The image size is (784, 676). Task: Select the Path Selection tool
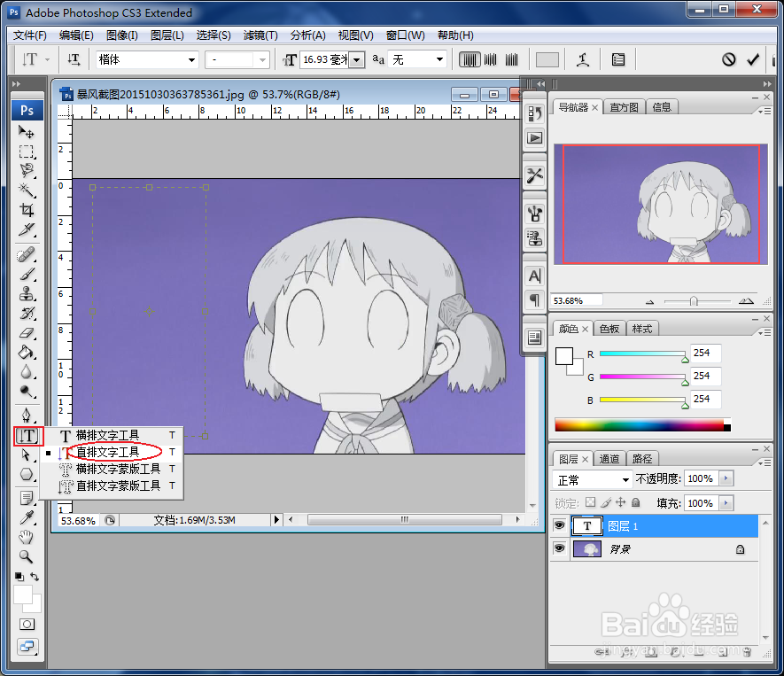(27, 455)
